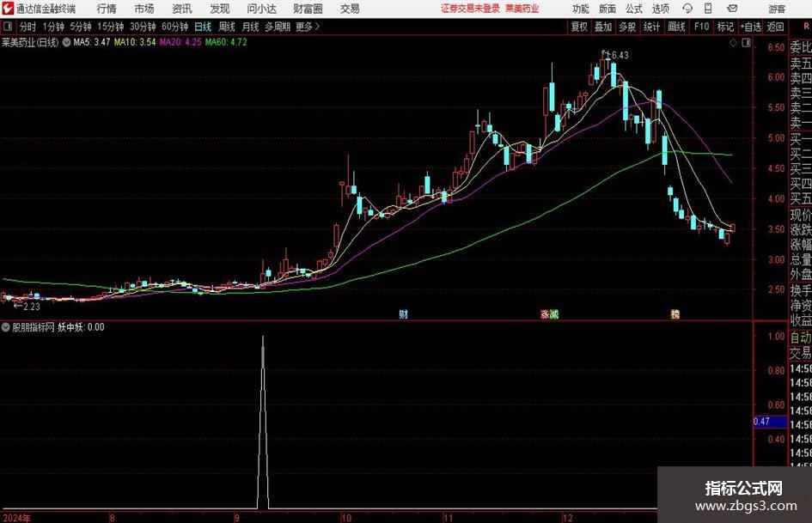Image resolution: width=812 pixels, height=523 pixels.
Task: Click the 返回 button
Action: 775,27
